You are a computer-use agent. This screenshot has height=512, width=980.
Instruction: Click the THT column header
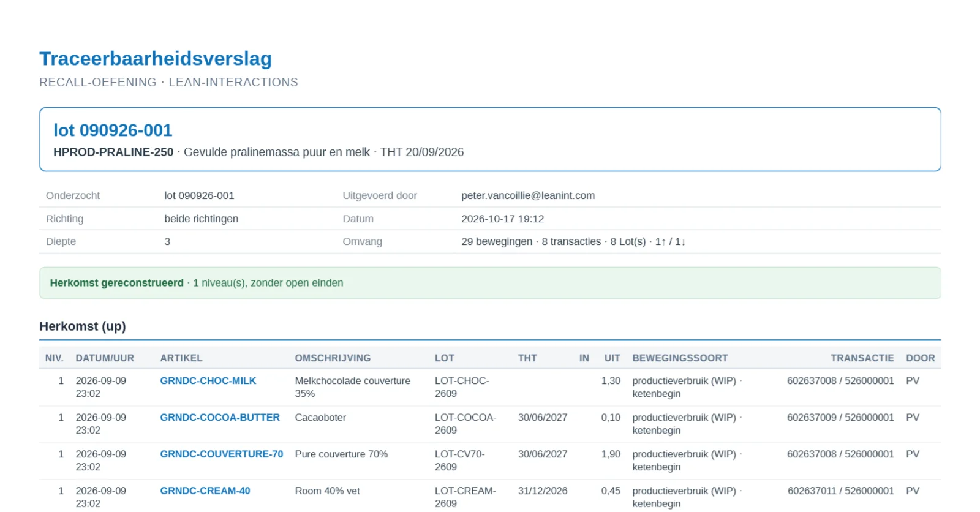click(527, 358)
